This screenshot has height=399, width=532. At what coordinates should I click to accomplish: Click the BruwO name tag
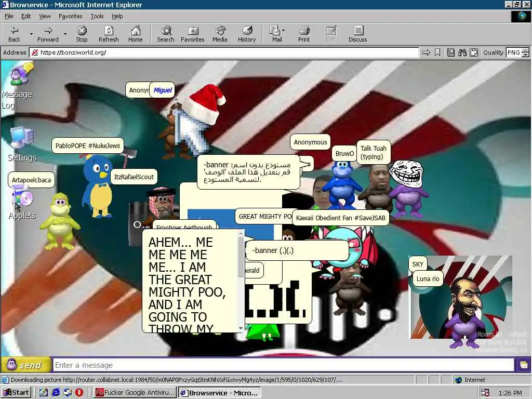(x=344, y=153)
